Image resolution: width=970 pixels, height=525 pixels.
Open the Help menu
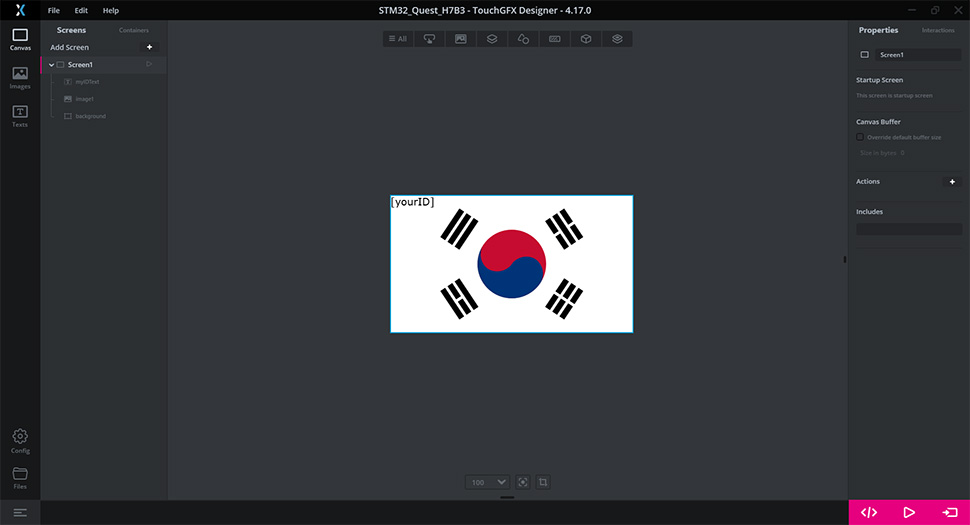[x=111, y=11]
